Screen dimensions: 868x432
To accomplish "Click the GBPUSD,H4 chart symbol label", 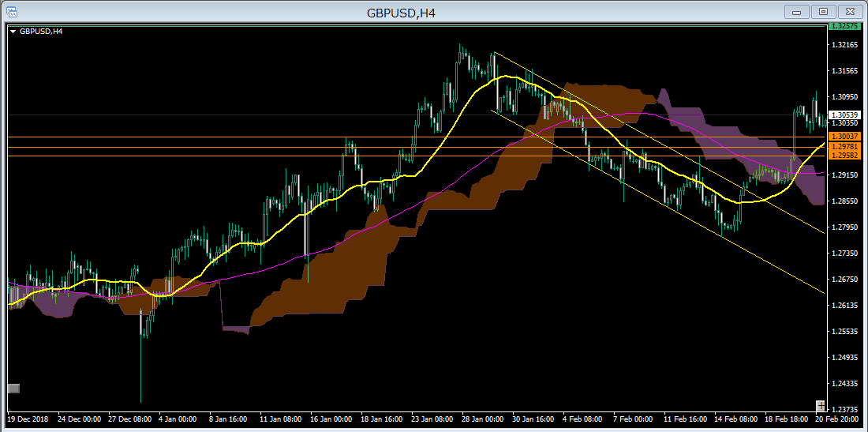I will click(x=41, y=32).
